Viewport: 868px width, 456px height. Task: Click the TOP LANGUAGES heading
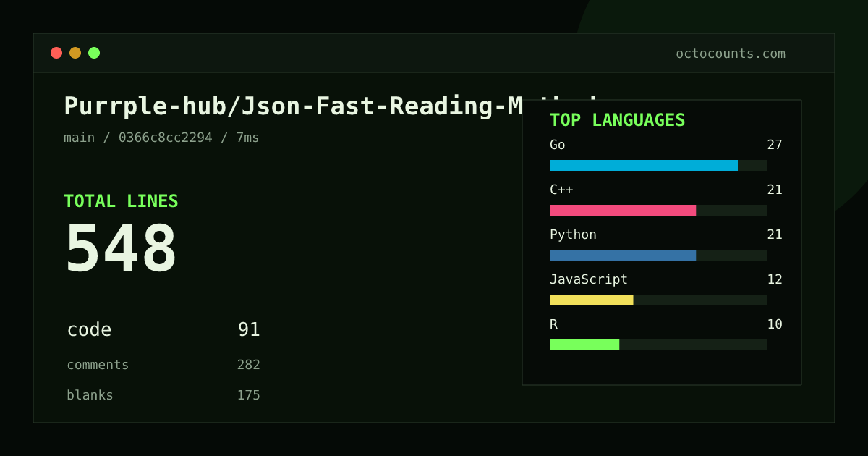(618, 120)
